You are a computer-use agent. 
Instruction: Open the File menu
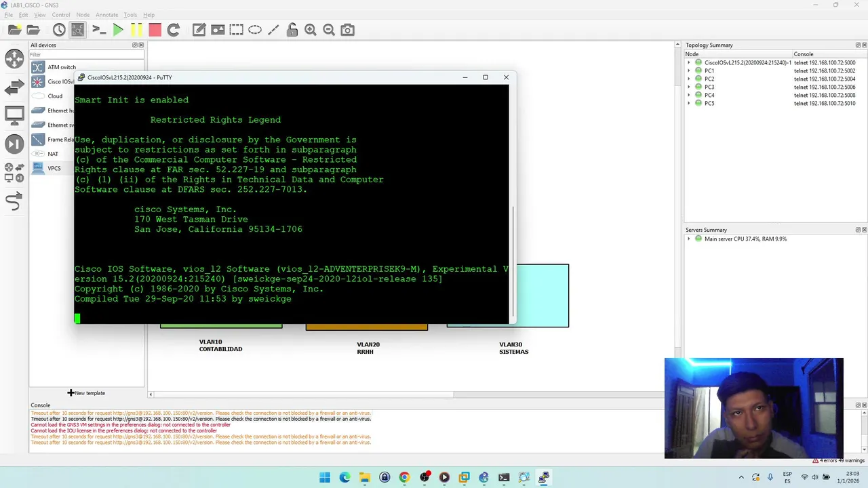[9, 14]
